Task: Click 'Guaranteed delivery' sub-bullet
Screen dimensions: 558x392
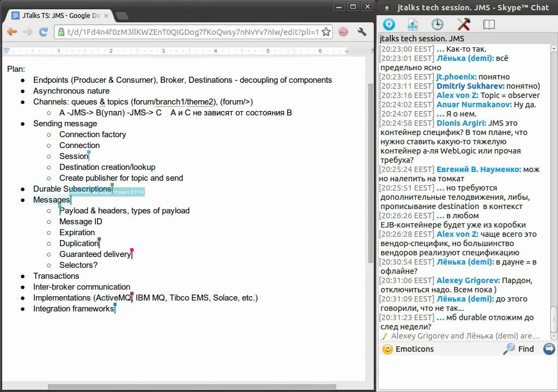Action: [95, 254]
